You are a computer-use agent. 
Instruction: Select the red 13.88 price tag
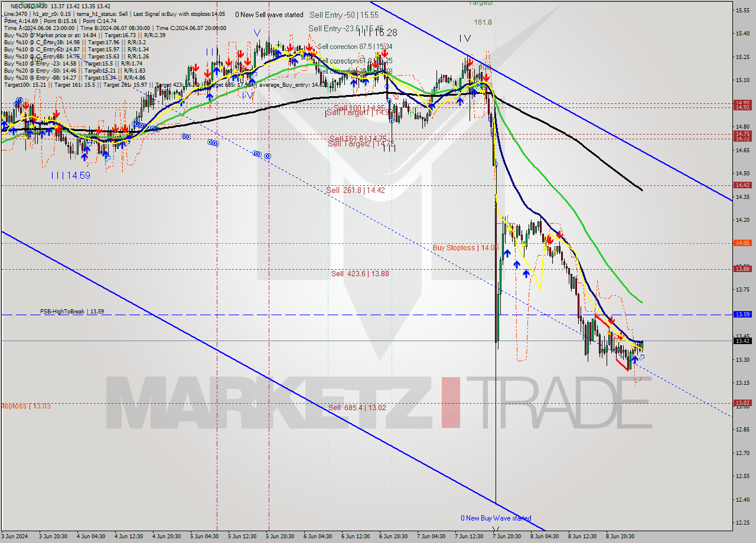point(742,269)
